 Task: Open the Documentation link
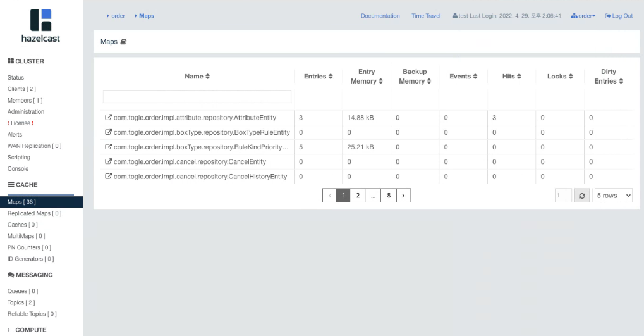[380, 16]
